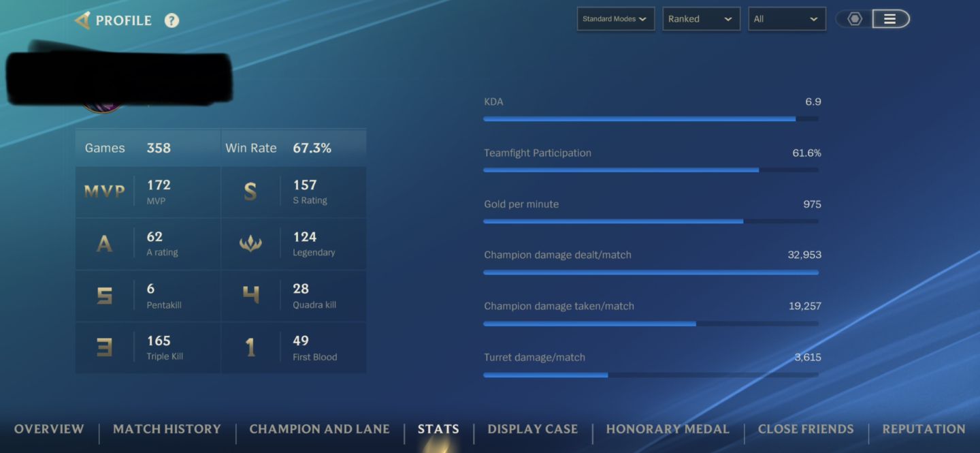Click the gold MVP badge icon

pyautogui.click(x=104, y=192)
